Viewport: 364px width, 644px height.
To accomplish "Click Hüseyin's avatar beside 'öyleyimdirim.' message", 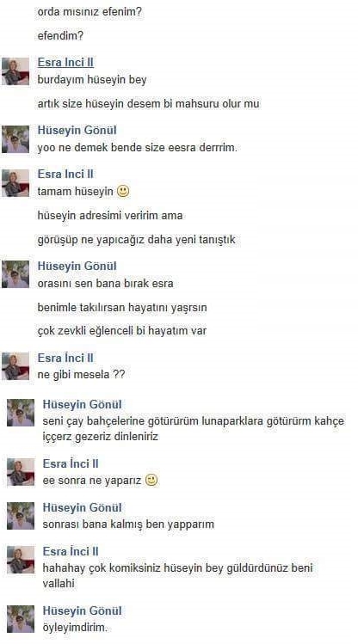I will coord(21,618).
